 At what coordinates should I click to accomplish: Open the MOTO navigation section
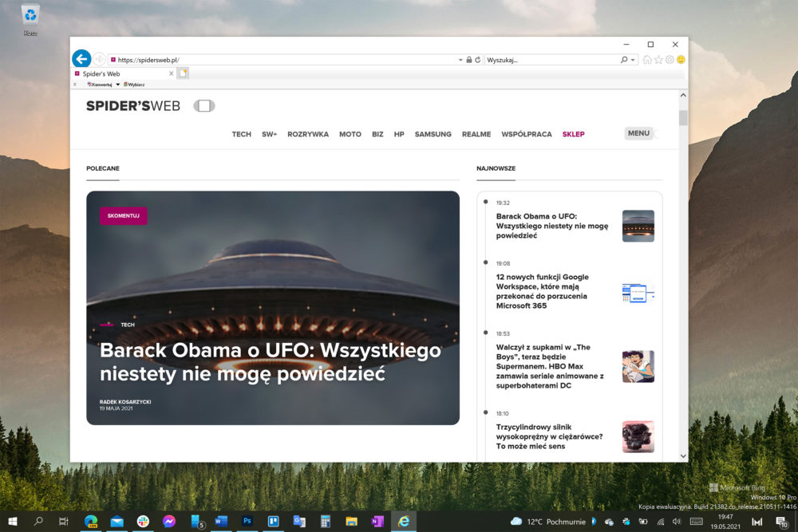[350, 134]
